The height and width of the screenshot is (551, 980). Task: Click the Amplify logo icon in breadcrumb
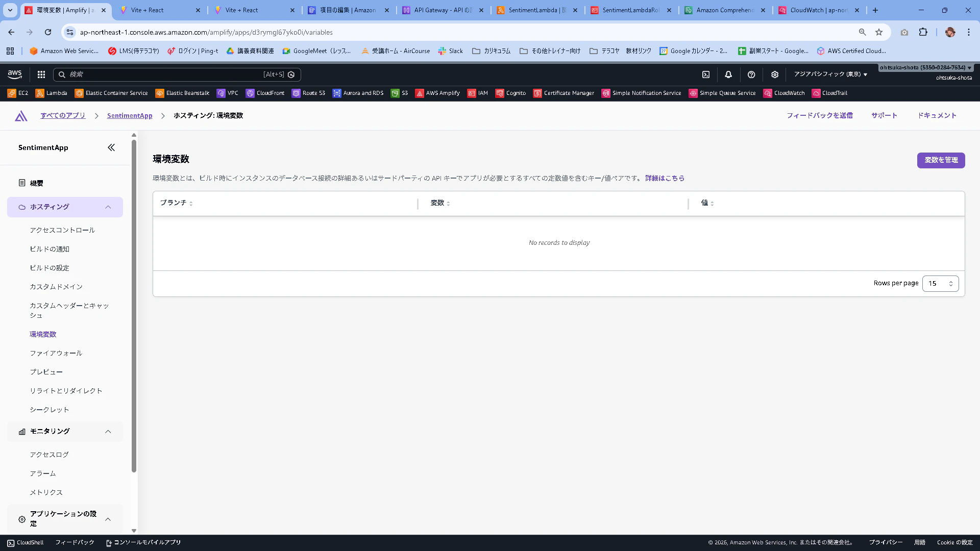21,116
